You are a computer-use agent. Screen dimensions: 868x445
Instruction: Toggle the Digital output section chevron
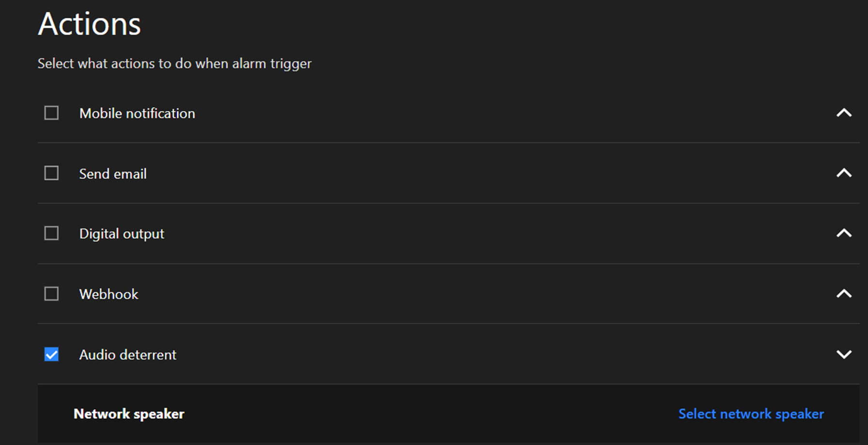tap(844, 233)
